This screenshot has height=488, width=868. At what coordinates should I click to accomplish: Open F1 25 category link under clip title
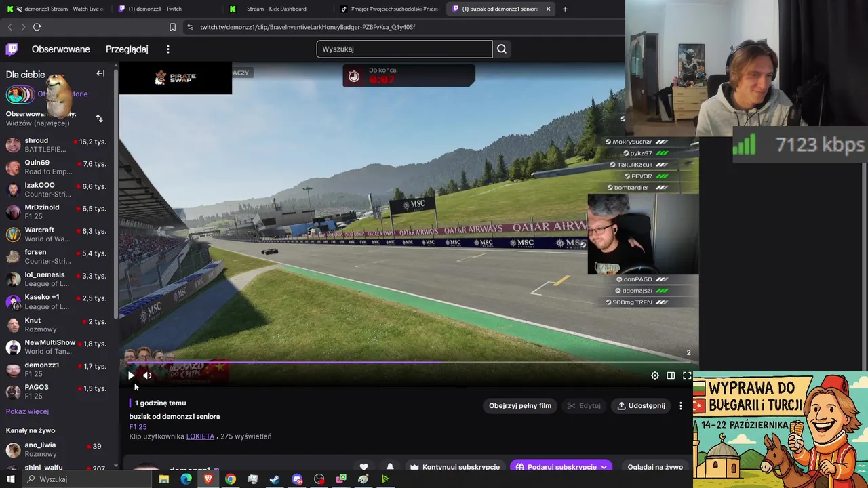coord(138,427)
